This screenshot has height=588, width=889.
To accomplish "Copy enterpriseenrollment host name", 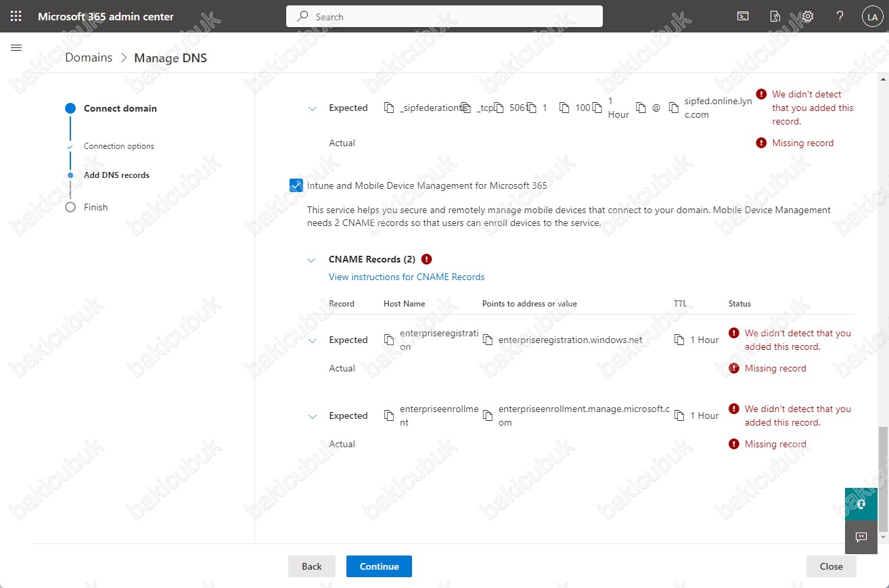I will [x=388, y=415].
